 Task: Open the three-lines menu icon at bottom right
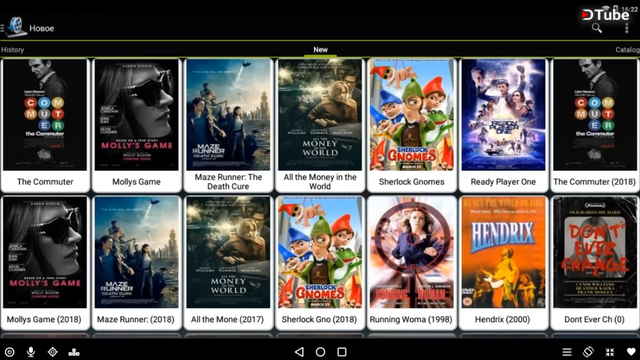point(567,352)
